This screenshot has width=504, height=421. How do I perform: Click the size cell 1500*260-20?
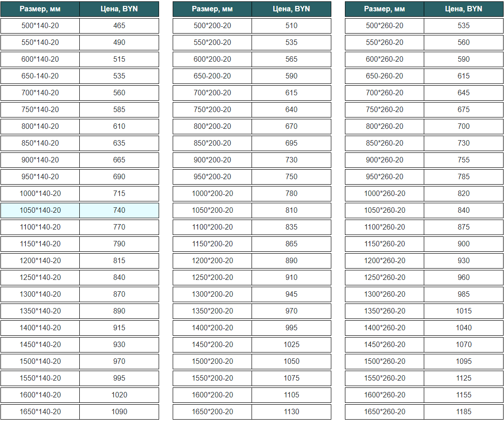[385, 362]
